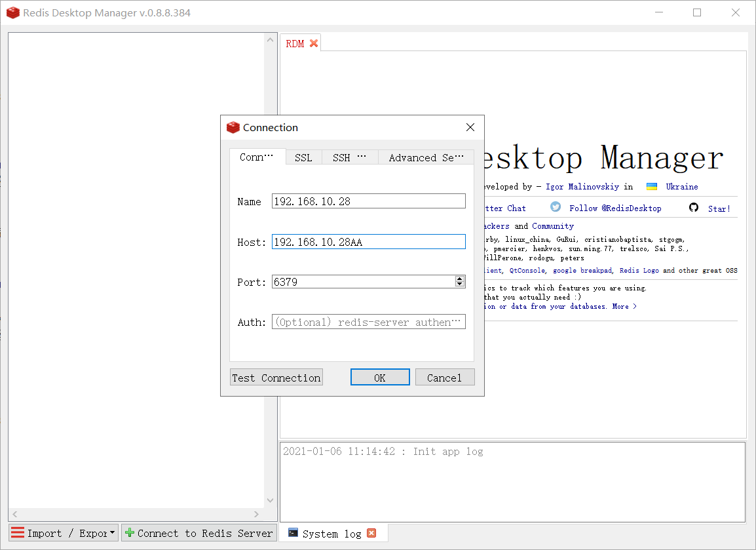Decrease port number with down arrow
Viewport: 756px width, 550px height.
coord(460,284)
